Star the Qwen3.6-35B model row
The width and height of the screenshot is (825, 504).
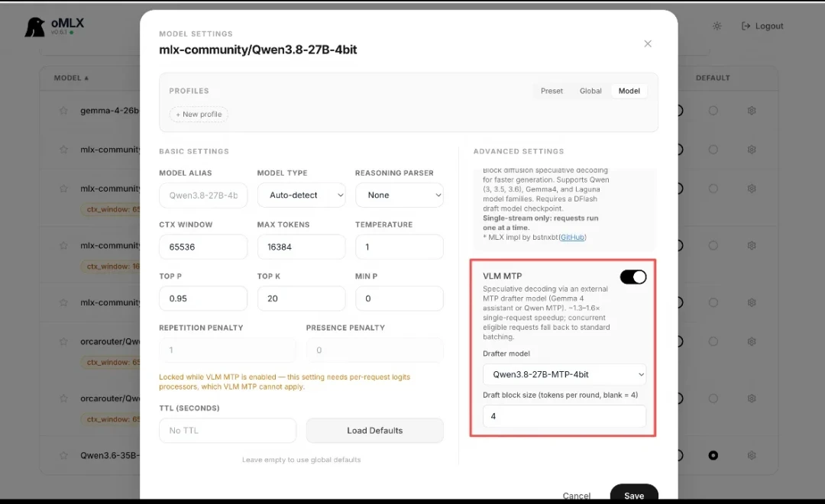pos(63,456)
